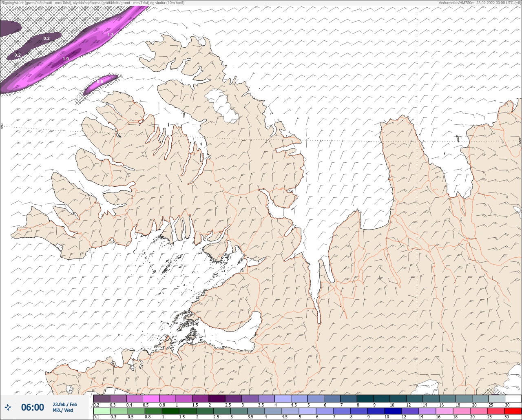
Task: Click the light pink swatch labeled 16 in lower legend
Action: 445,411
